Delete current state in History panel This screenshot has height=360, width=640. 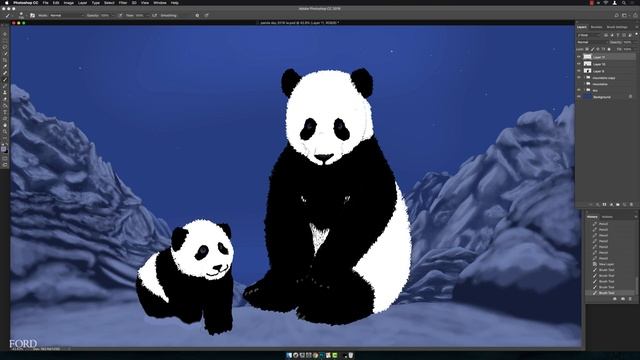[630, 299]
